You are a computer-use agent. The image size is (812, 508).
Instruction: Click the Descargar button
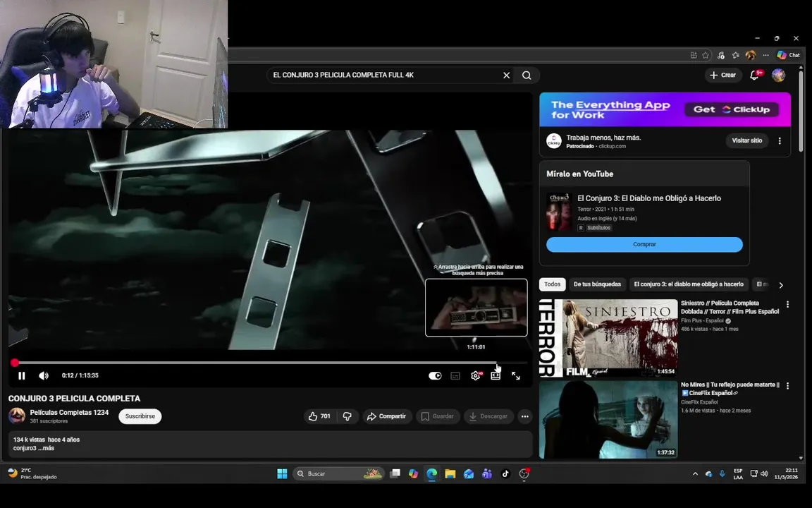pyautogui.click(x=489, y=416)
